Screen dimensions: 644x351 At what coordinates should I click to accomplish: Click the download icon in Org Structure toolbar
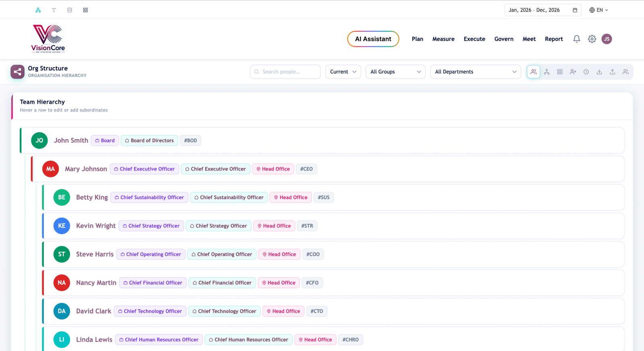599,72
